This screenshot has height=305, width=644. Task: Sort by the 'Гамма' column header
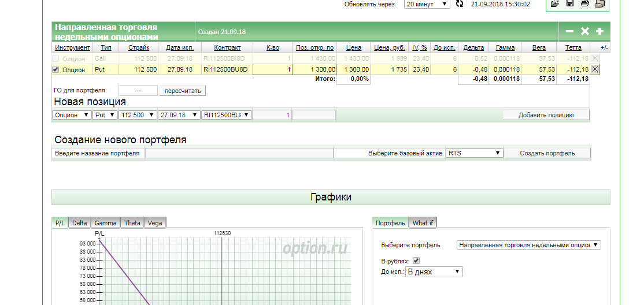505,48
